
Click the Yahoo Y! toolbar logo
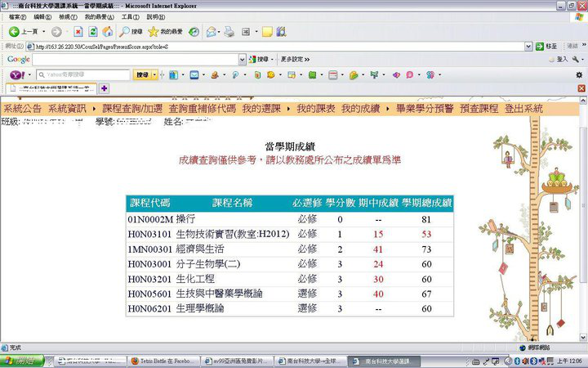pos(15,74)
